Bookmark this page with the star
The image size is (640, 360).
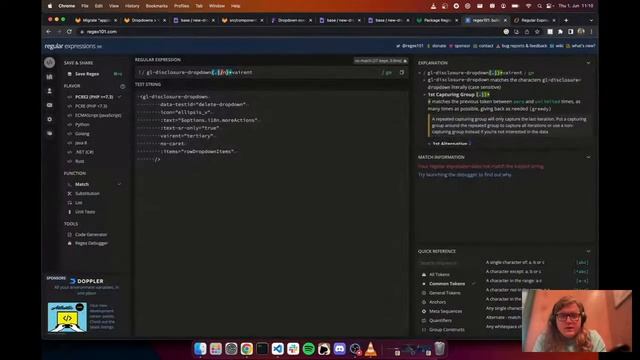[537, 31]
